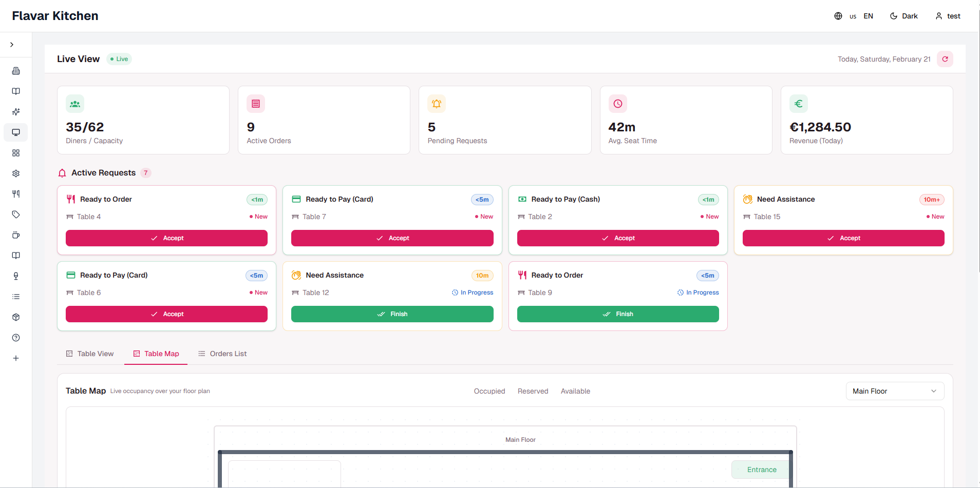Open the Main Floor dropdown
Screen dimensions: 980x488
tap(894, 391)
